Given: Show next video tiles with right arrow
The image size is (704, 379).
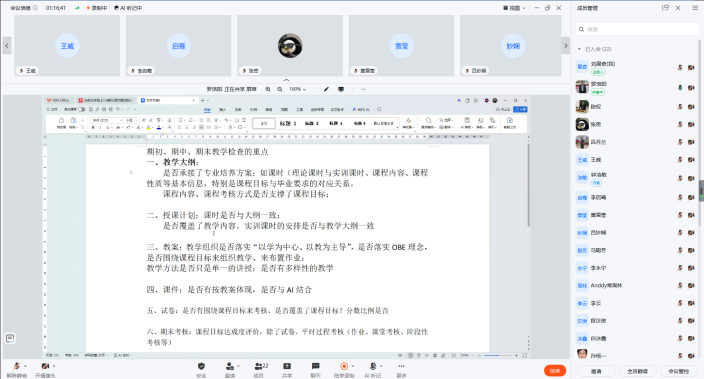Looking at the screenshot, I should (566, 45).
